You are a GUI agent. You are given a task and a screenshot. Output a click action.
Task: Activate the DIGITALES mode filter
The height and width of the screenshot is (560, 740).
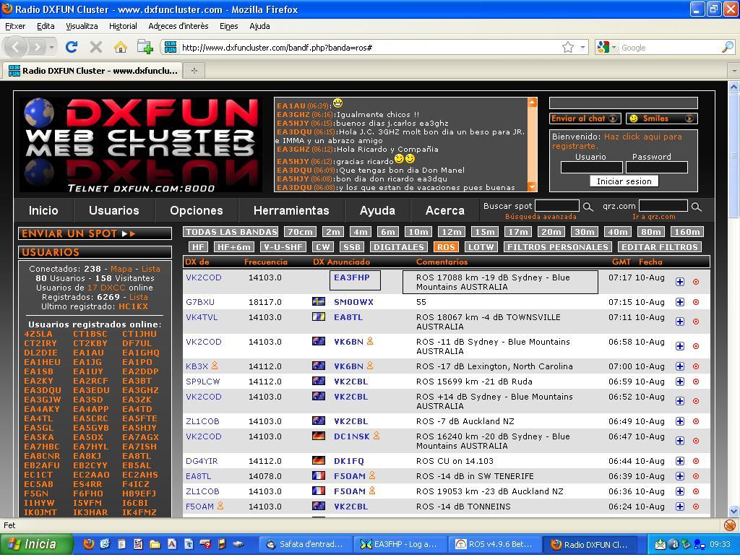click(399, 246)
